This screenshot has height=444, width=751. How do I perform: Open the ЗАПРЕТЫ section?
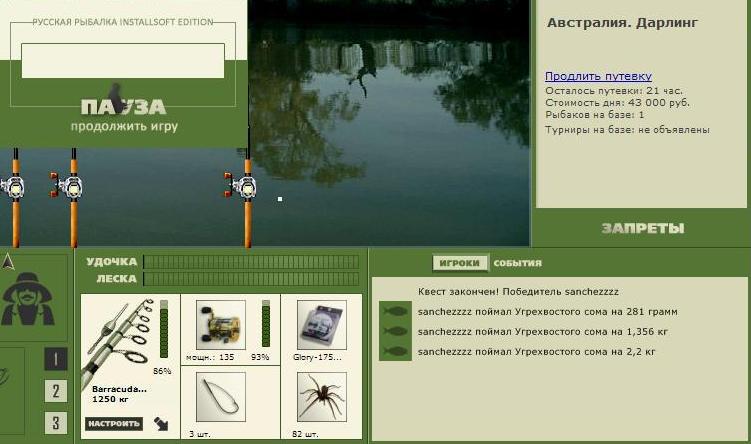(x=643, y=228)
